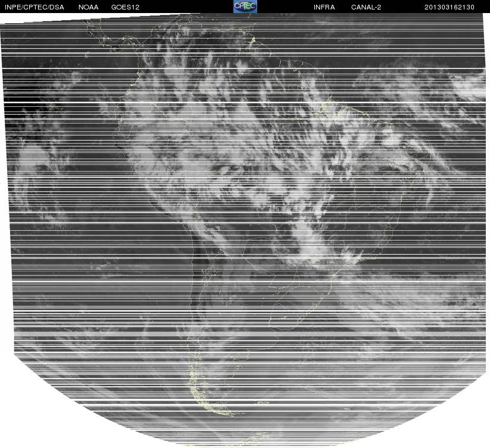Click the satellite image of South America
This screenshot has width=490, height=448.
pos(245,230)
